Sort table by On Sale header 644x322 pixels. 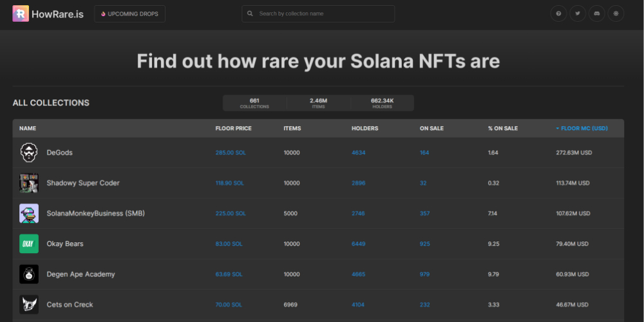click(x=431, y=128)
